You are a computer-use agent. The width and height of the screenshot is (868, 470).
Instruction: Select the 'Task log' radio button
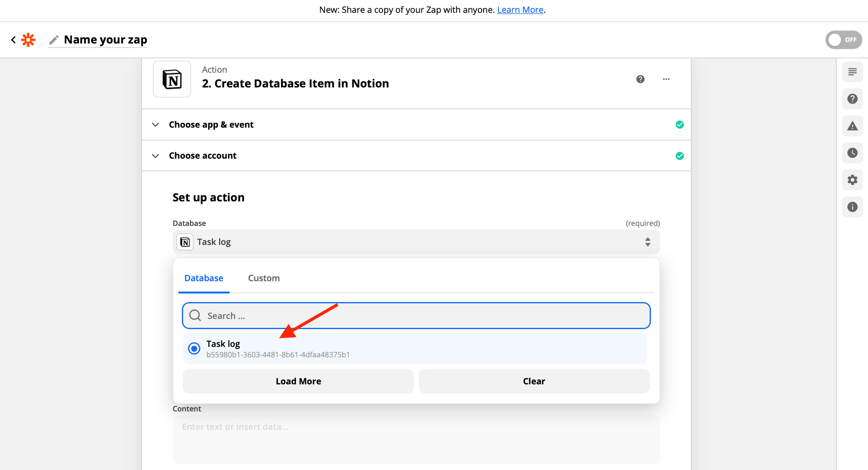pyautogui.click(x=194, y=349)
